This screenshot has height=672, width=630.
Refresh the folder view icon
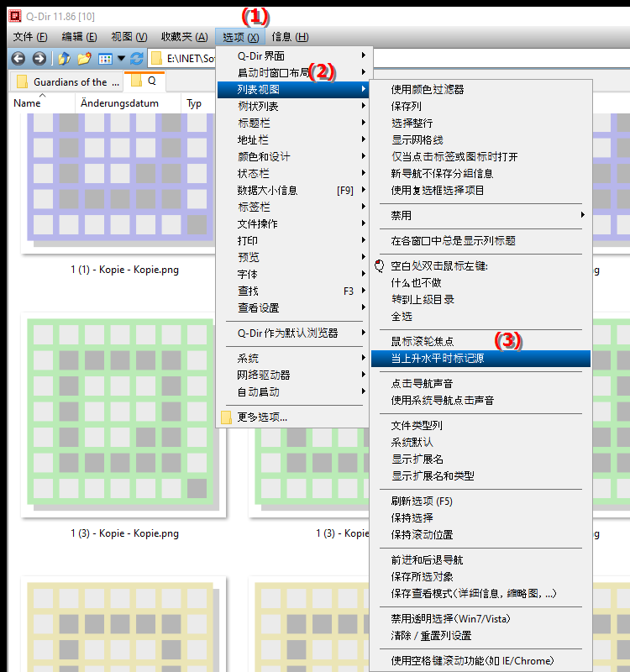click(x=137, y=58)
